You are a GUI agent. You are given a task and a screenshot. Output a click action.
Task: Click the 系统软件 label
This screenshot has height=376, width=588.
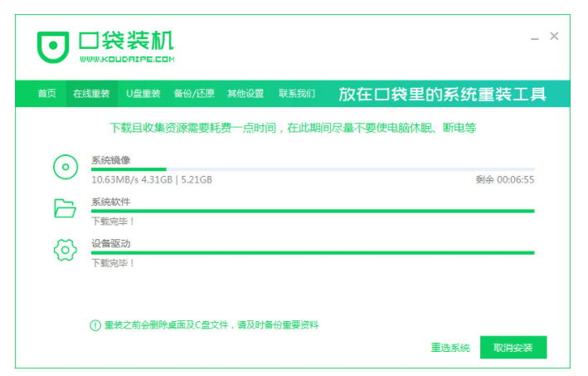pyautogui.click(x=111, y=203)
